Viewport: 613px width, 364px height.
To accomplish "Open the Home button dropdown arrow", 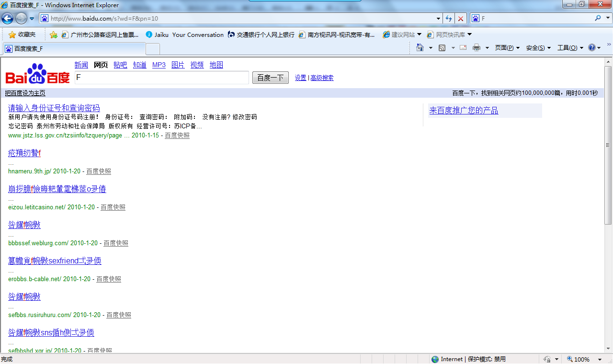I will [431, 48].
